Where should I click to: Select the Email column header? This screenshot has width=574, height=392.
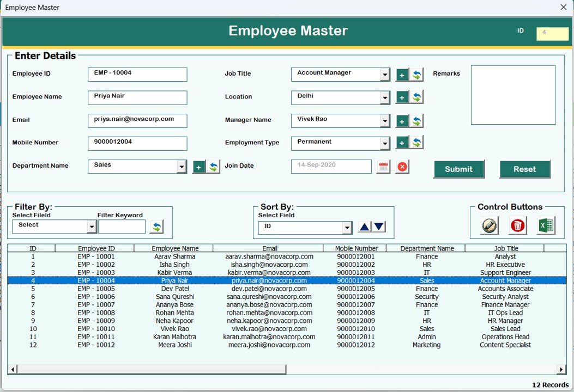click(270, 248)
